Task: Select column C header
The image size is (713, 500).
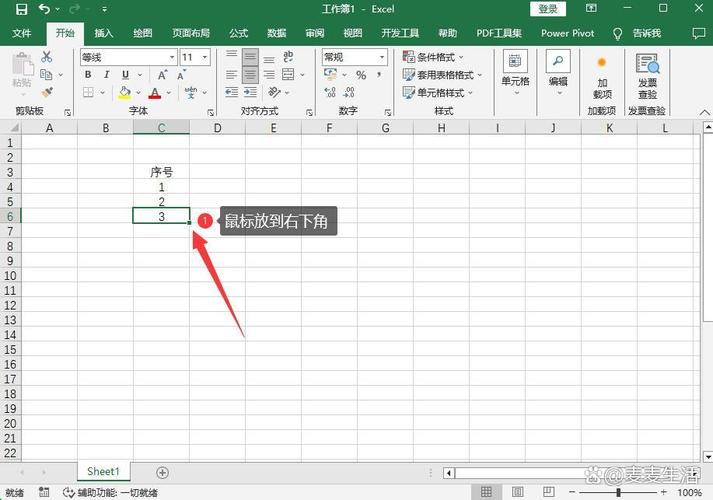Action: click(x=161, y=128)
